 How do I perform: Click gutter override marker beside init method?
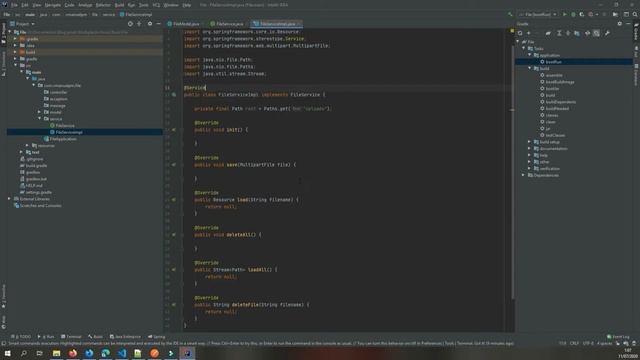pyautogui.click(x=174, y=130)
